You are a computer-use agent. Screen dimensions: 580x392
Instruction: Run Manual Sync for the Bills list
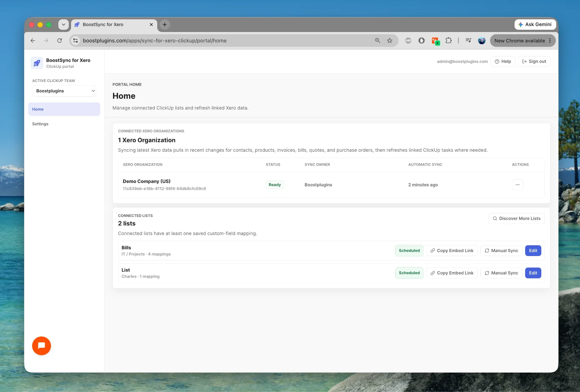501,251
